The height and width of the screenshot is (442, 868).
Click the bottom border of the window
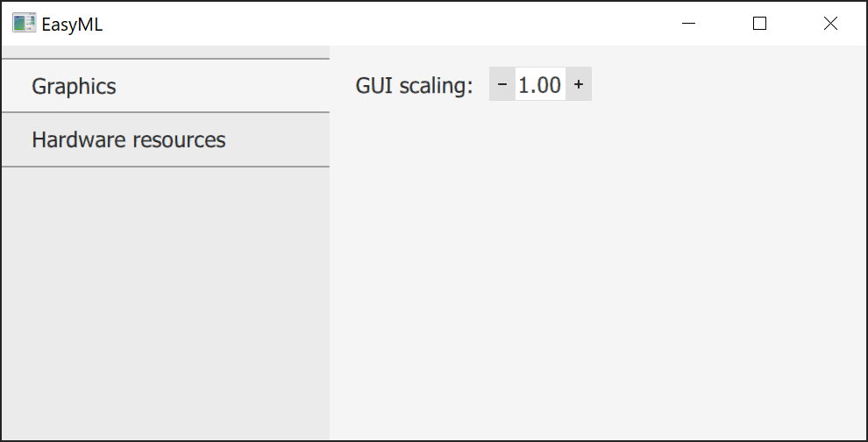[x=434, y=440]
